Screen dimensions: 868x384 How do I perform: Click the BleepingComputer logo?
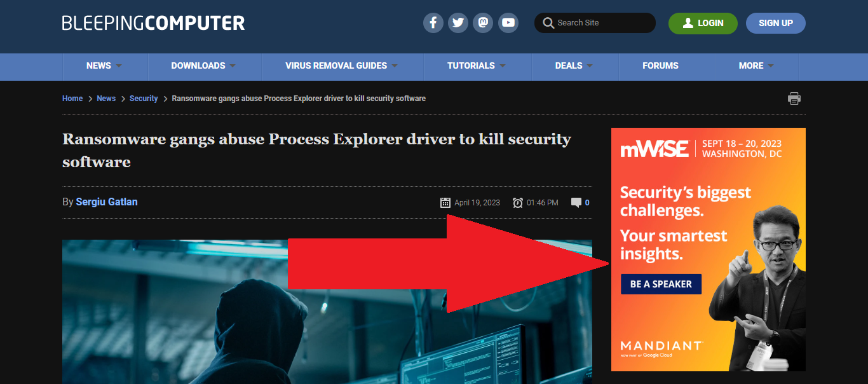[x=153, y=23]
